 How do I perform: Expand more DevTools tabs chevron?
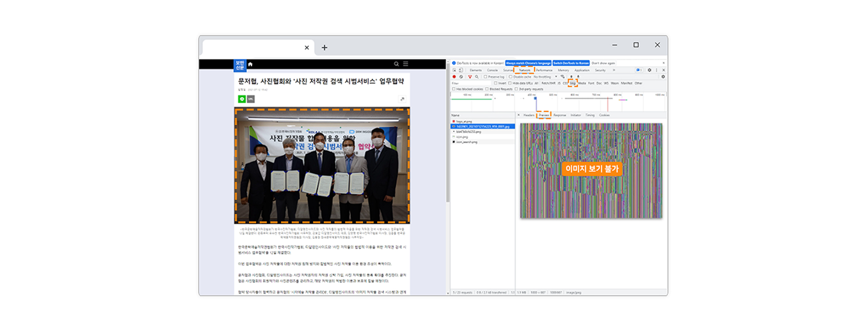click(614, 70)
